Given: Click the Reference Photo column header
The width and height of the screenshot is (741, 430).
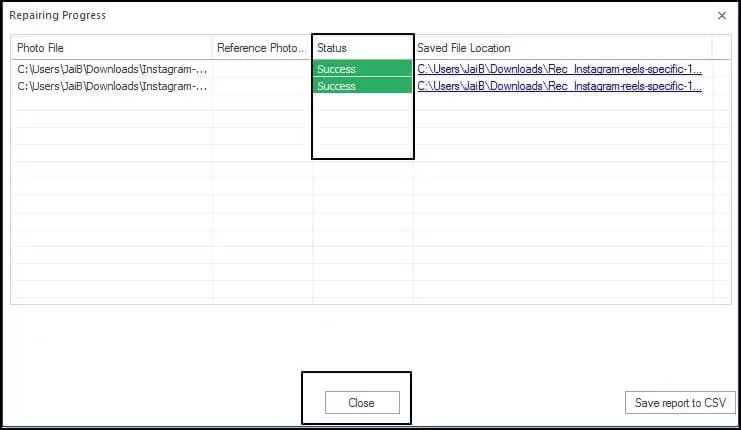Looking at the screenshot, I should tap(262, 48).
